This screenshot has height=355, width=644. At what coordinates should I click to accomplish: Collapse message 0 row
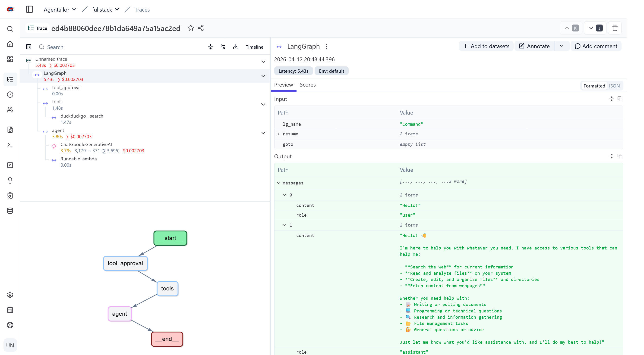(x=284, y=195)
